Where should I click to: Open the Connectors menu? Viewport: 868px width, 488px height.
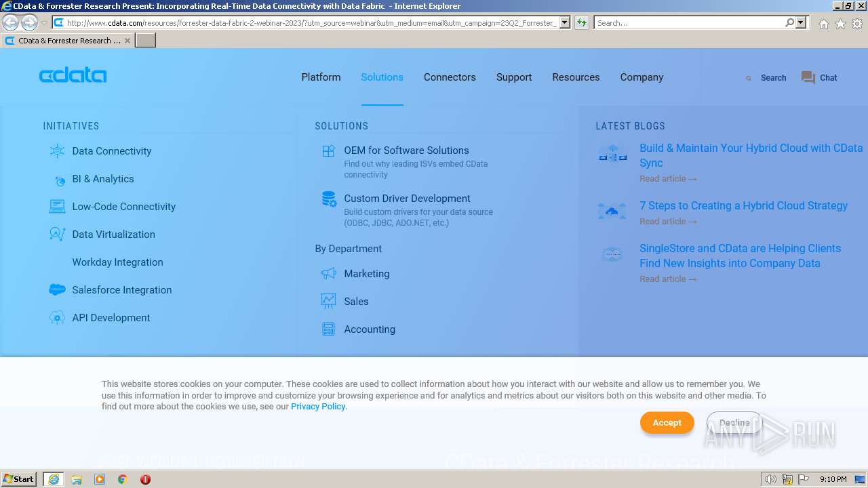pyautogui.click(x=450, y=77)
